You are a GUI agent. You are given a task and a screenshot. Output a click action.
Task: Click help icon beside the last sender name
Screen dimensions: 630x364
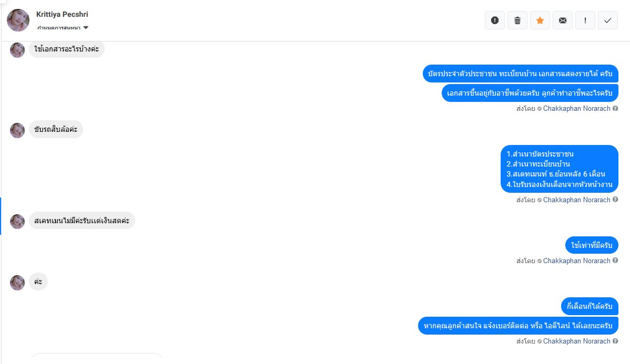pyautogui.click(x=615, y=341)
